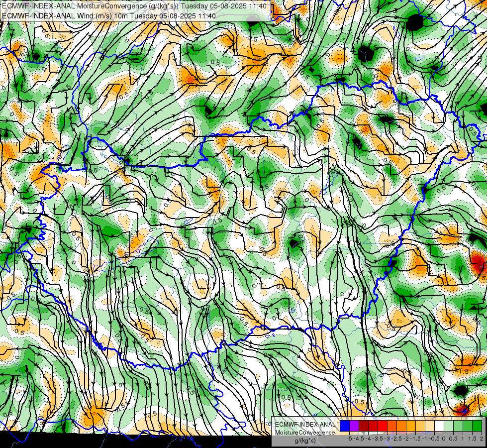The width and height of the screenshot is (487, 448).
Task: Click the '-1' legend tick label
Action: click(425, 439)
